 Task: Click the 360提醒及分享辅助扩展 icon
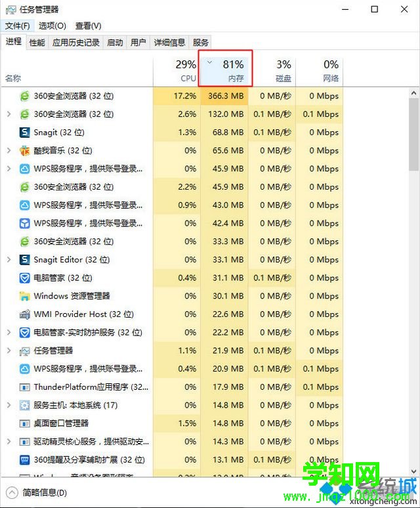25,459
